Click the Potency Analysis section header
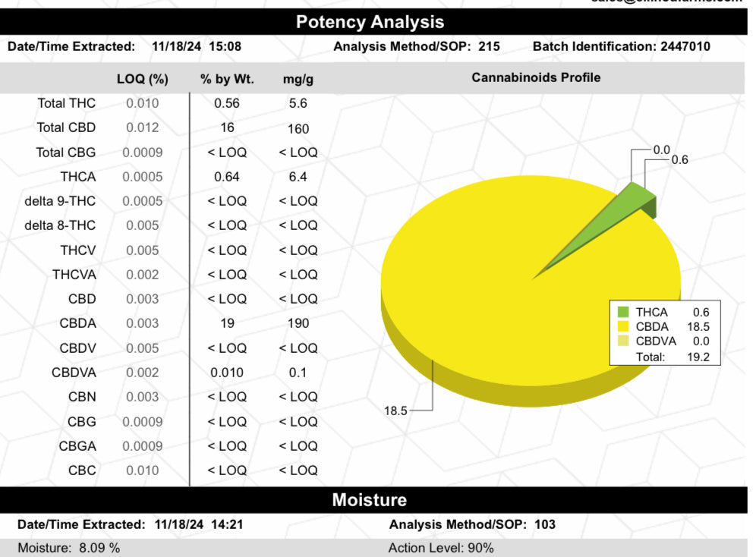This screenshot has width=756, height=557. coord(370,22)
